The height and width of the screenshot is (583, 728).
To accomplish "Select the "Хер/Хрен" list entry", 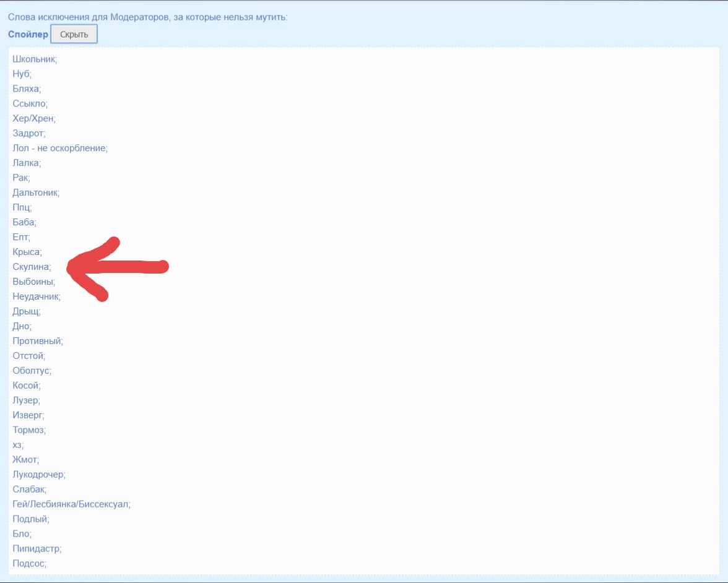I will 34,118.
